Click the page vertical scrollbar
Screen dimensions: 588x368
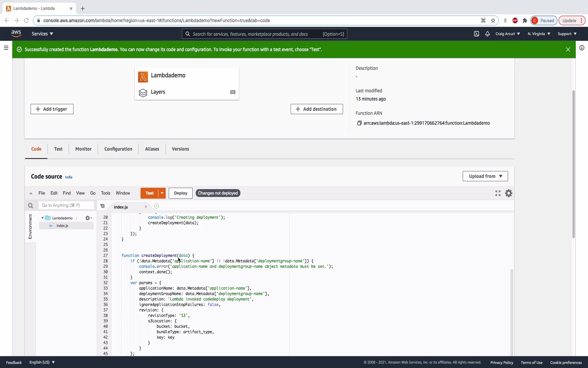573,164
